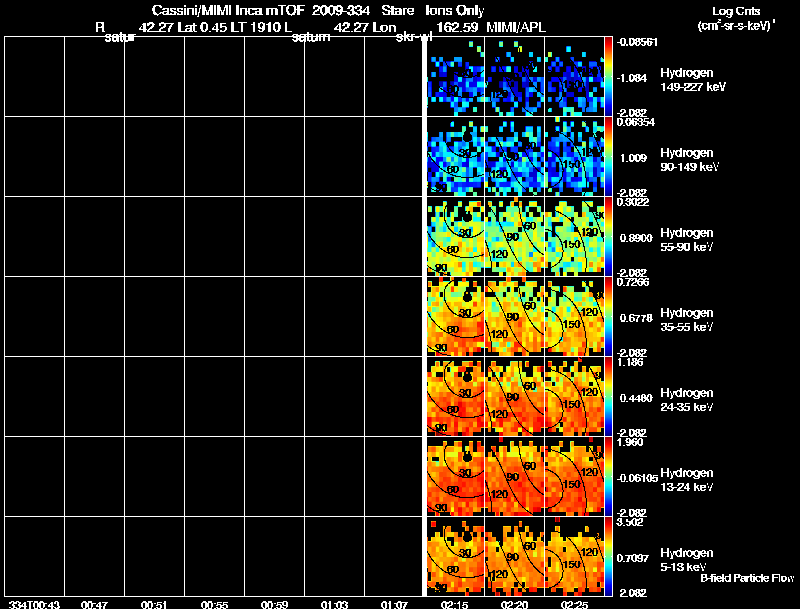This screenshot has width=800, height=609.
Task: Click the '02:15' time axis label
Action: [454, 605]
